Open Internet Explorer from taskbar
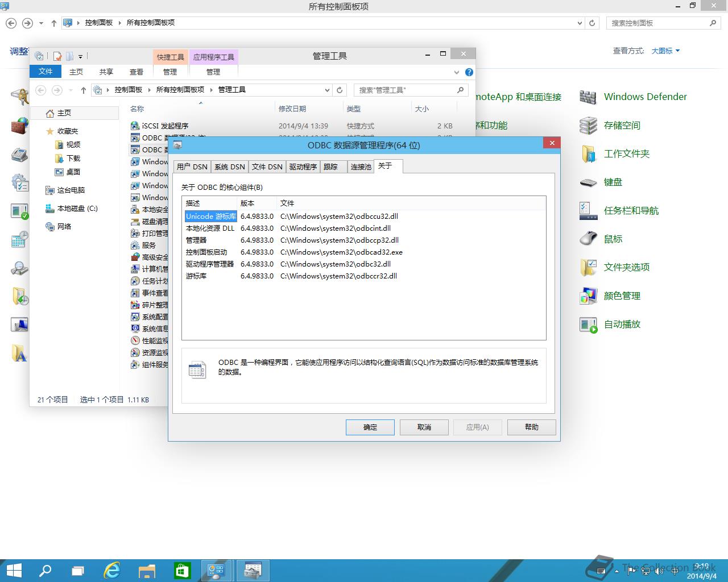 (112, 570)
